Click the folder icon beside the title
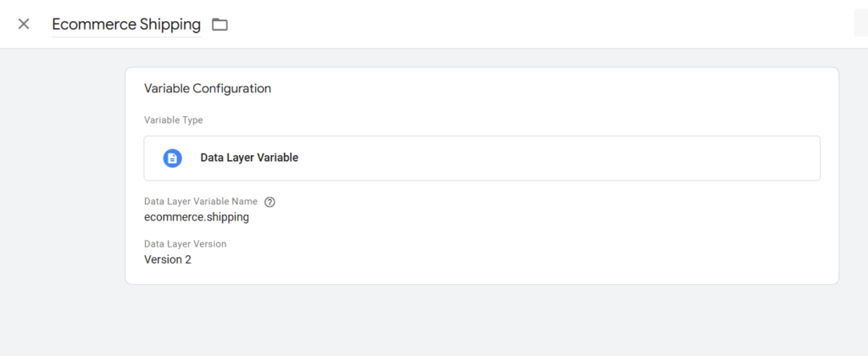Screen dimensions: 868x356 coord(220,25)
